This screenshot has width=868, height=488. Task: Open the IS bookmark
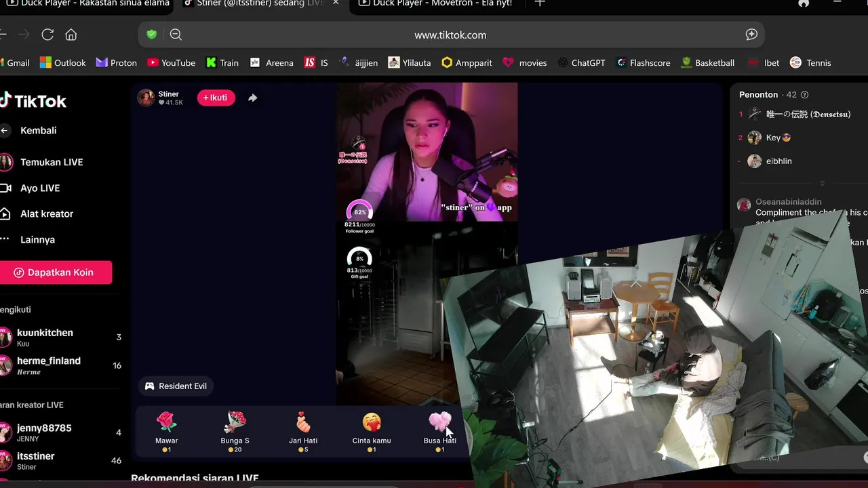[x=316, y=62]
